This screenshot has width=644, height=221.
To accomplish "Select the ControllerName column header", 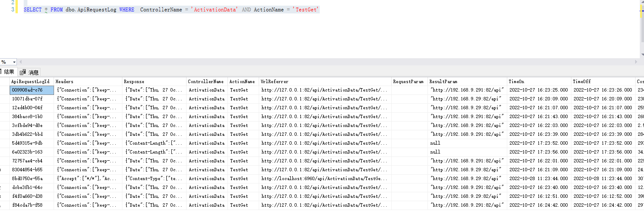I will (206, 81).
